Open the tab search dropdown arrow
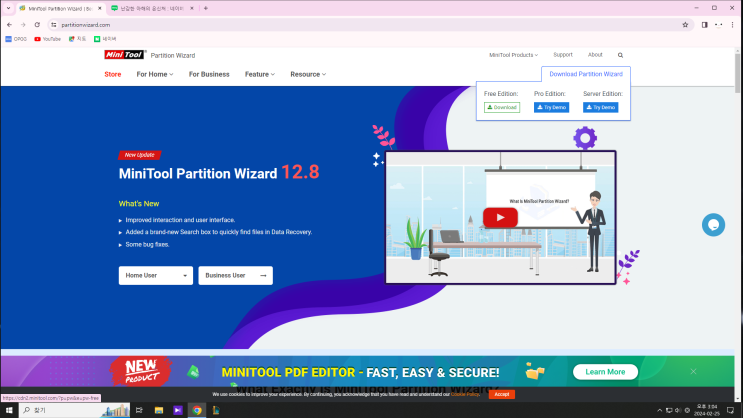This screenshot has height=418, width=743. coord(9,8)
